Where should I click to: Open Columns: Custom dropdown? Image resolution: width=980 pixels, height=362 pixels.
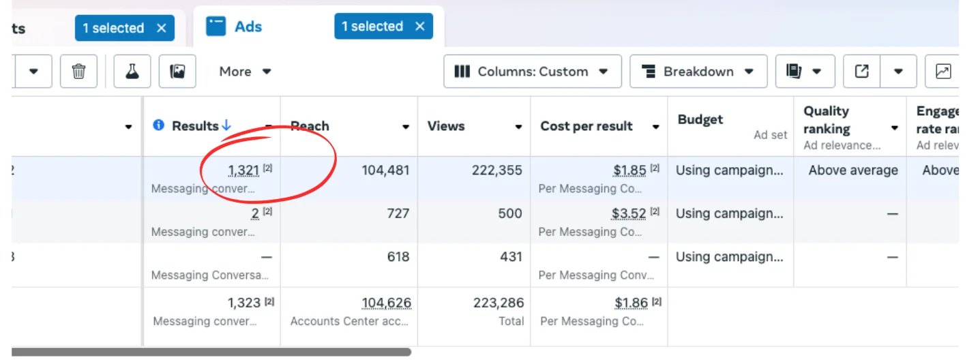click(532, 72)
